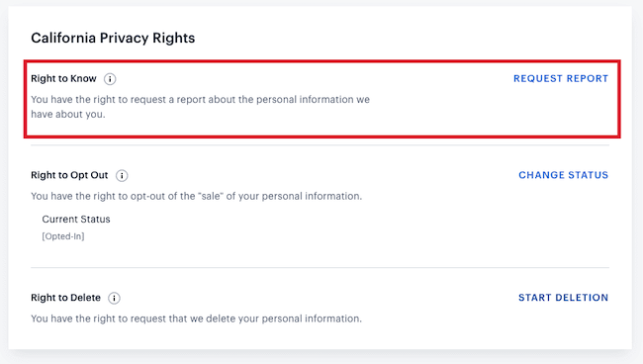Click the 'have about you.' text line

(x=68, y=115)
